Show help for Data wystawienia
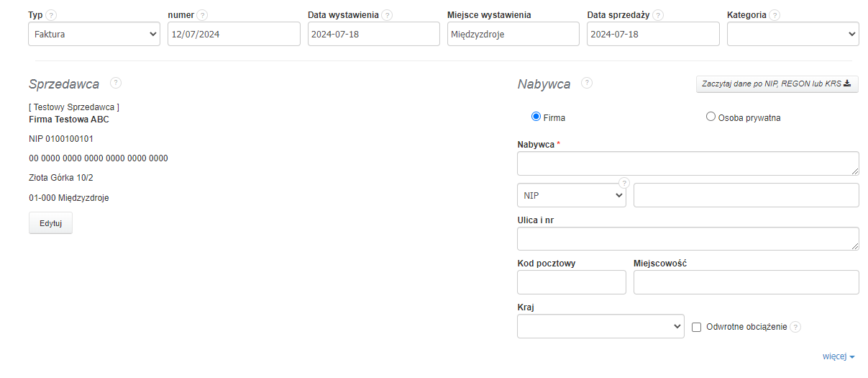This screenshot has width=868, height=378. coord(388,15)
